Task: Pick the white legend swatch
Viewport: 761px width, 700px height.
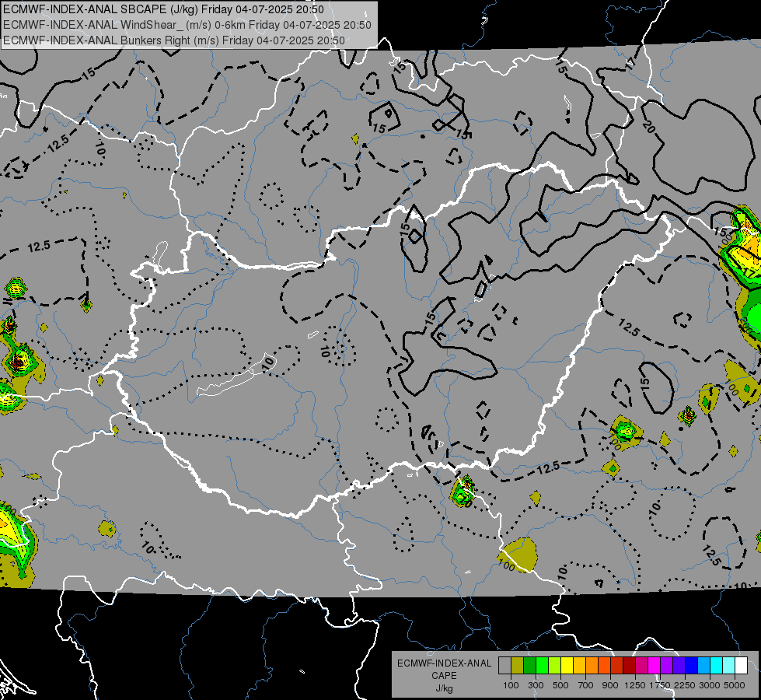Action: point(741,665)
